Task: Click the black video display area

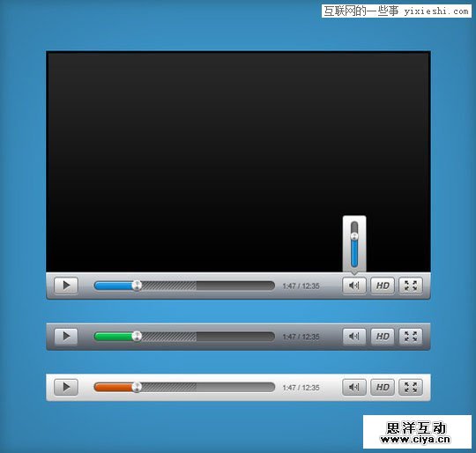Action: pyautogui.click(x=238, y=161)
